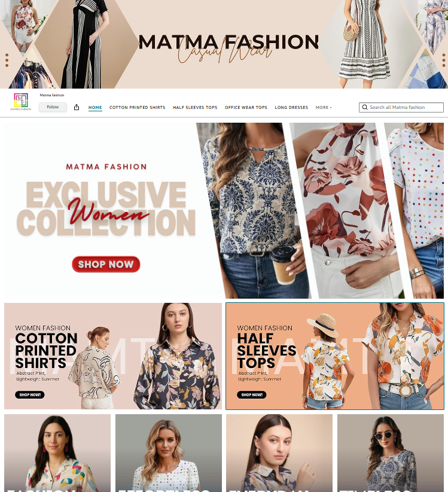This screenshot has width=448, height=492.
Task: Click the search magnifier icon
Action: (x=365, y=107)
